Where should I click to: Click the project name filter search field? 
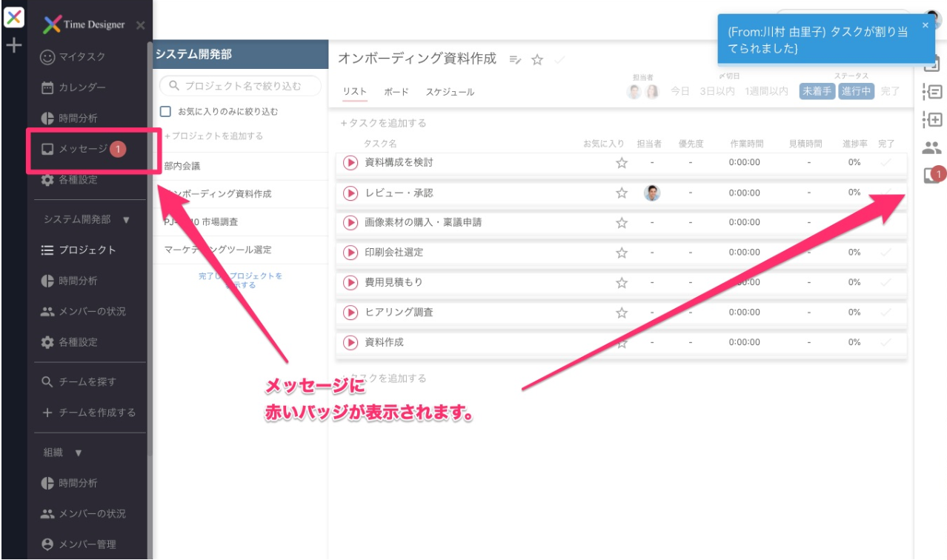pyautogui.click(x=242, y=85)
